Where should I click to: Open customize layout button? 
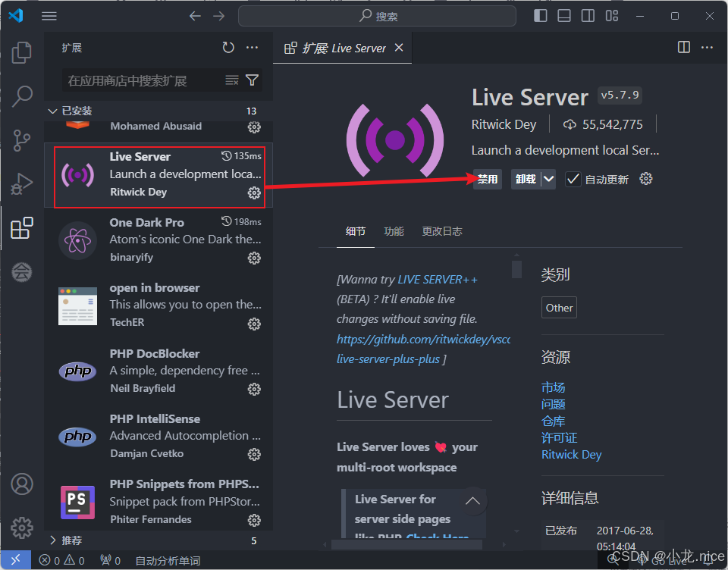[x=612, y=16]
